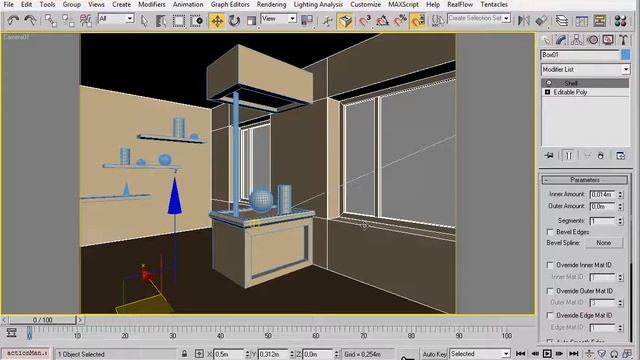This screenshot has height=360, width=640.
Task: Choose the Select Object arrow tool
Action: pyautogui.click(x=144, y=20)
